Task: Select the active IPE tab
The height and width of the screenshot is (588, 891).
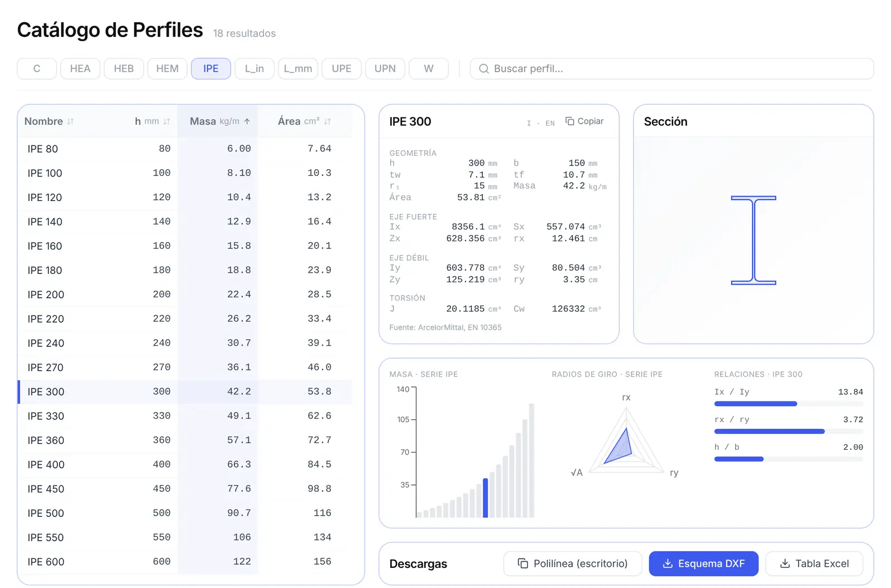Action: 211,68
